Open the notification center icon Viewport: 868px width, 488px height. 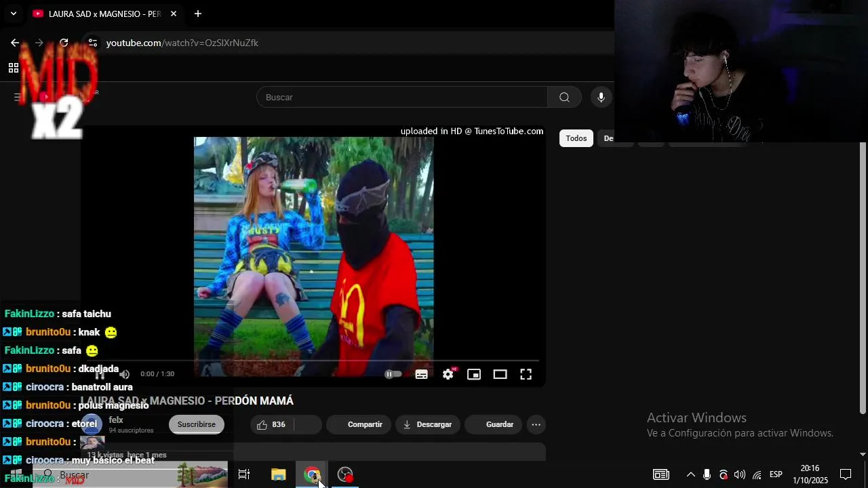point(846,474)
